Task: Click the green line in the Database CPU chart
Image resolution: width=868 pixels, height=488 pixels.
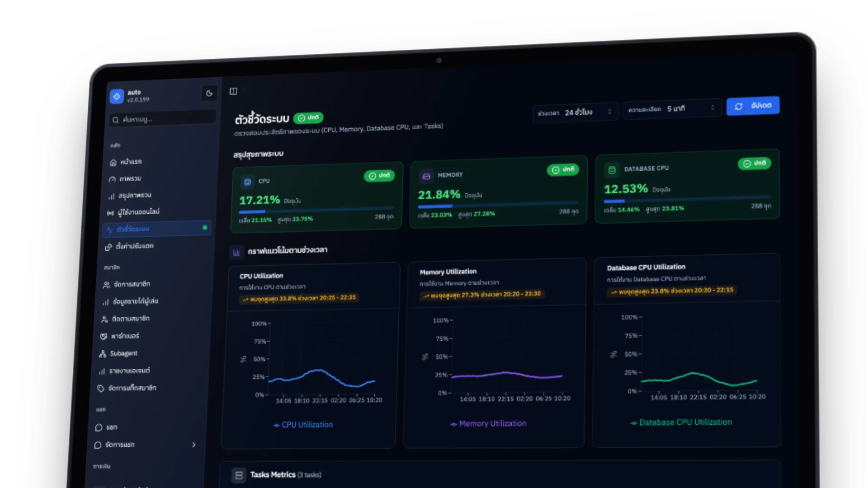Action: pos(693,373)
